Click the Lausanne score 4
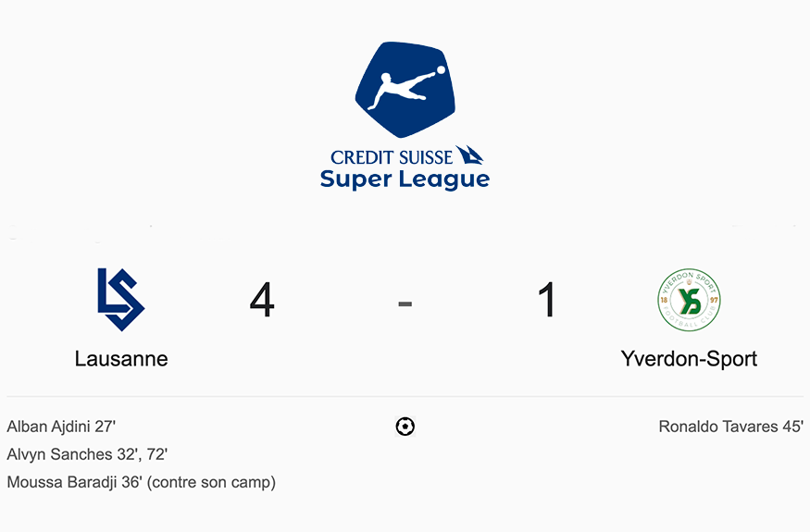This screenshot has height=532, width=810. click(x=262, y=300)
